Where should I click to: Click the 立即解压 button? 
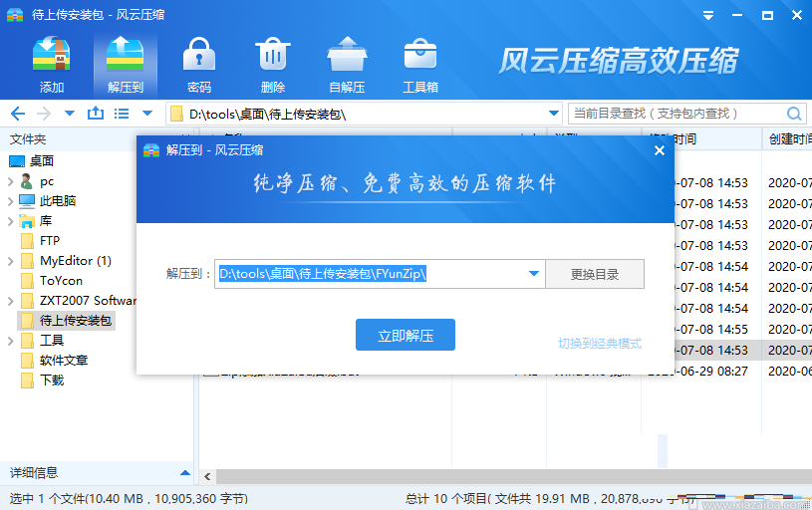406,335
